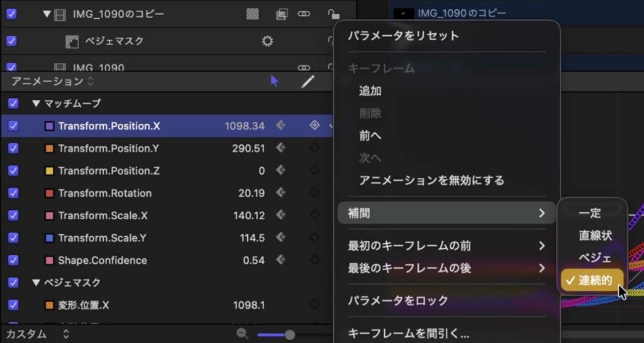Select the arrow edit keyframes tool

[274, 81]
